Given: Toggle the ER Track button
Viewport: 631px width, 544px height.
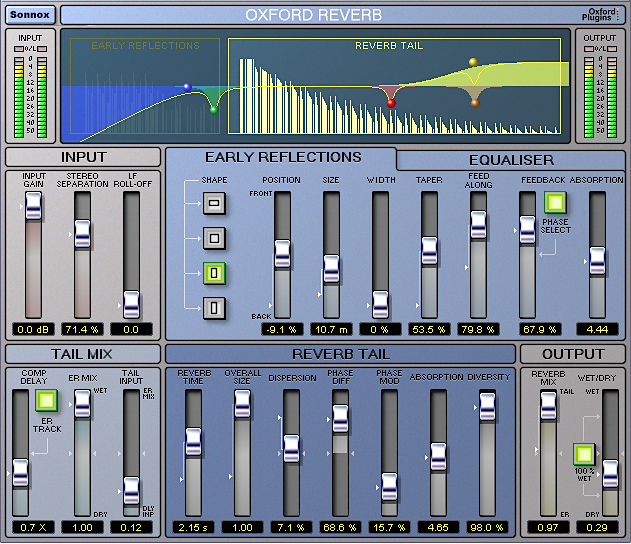Looking at the screenshot, I should [44, 401].
